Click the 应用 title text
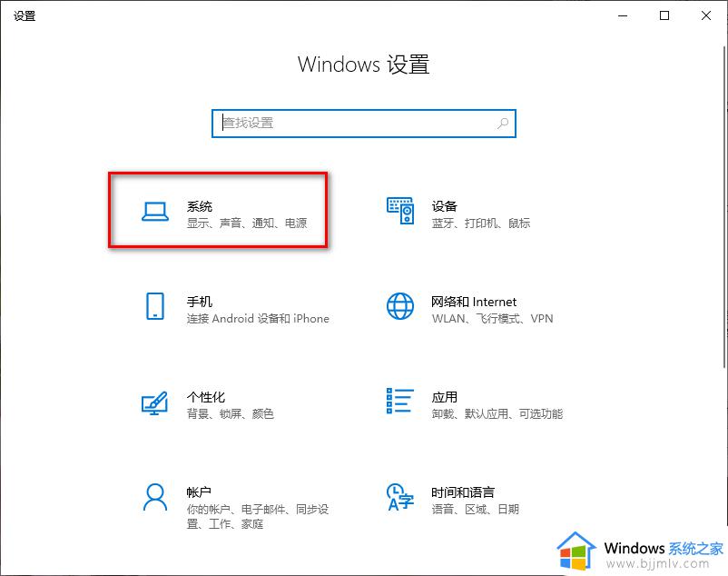 point(444,397)
